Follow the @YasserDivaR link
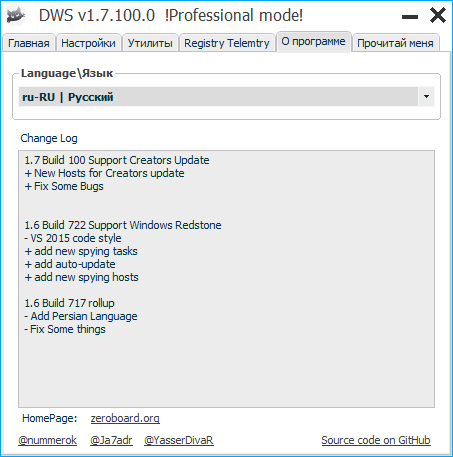Viewport: 453px width, 457px height. (x=179, y=440)
